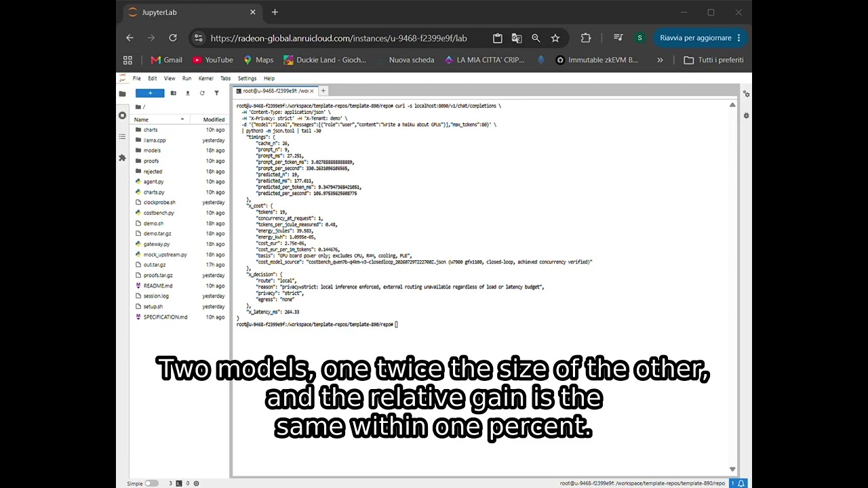
Task: Click the Google Translate icon in address bar
Action: tap(517, 38)
